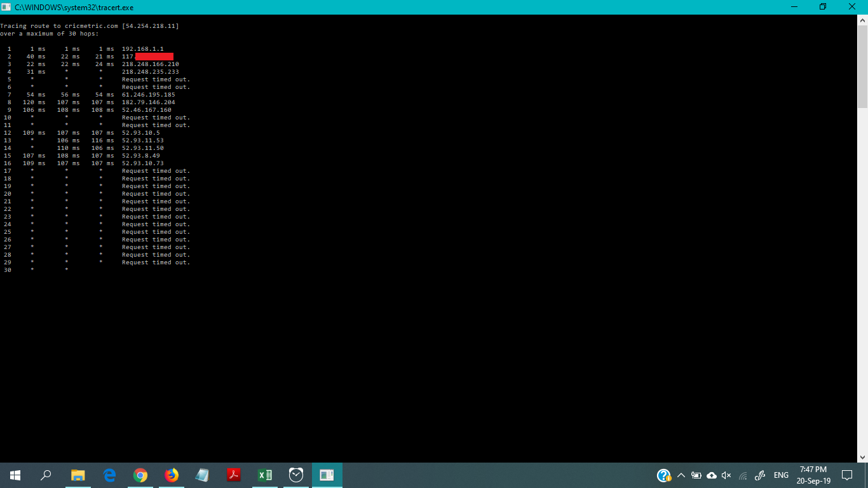Open the ENG input language selector
The width and height of the screenshot is (868, 488).
(x=781, y=475)
